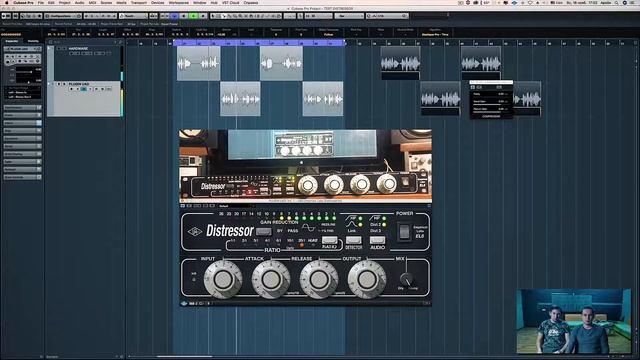Click the Distressor DETECTOR button
Viewport: 640px width, 360px height.
[x=353, y=240]
